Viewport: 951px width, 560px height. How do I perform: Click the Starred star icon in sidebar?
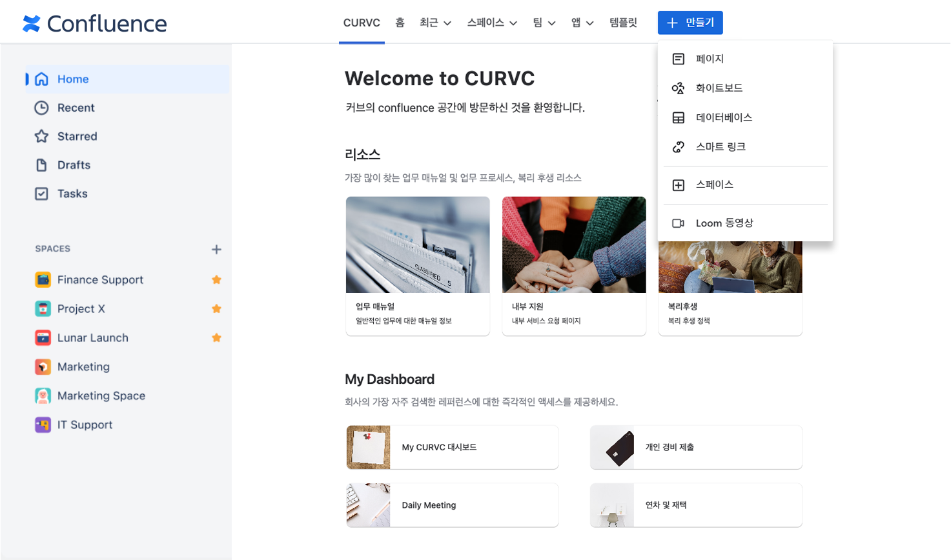pos(41,136)
